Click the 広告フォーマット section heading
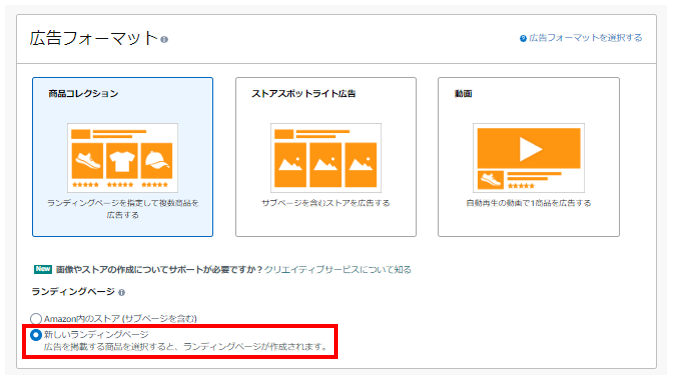The height and width of the screenshot is (380, 673). pyautogui.click(x=94, y=38)
